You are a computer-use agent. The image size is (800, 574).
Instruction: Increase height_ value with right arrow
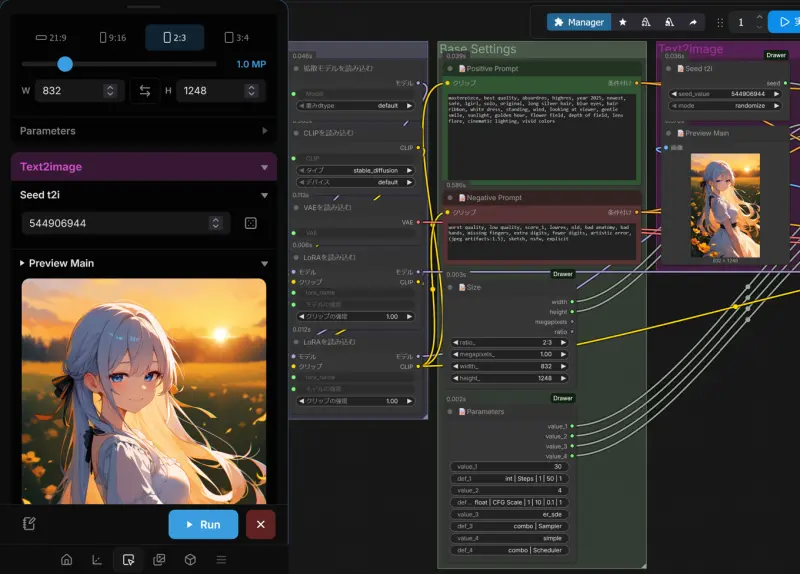pyautogui.click(x=563, y=379)
